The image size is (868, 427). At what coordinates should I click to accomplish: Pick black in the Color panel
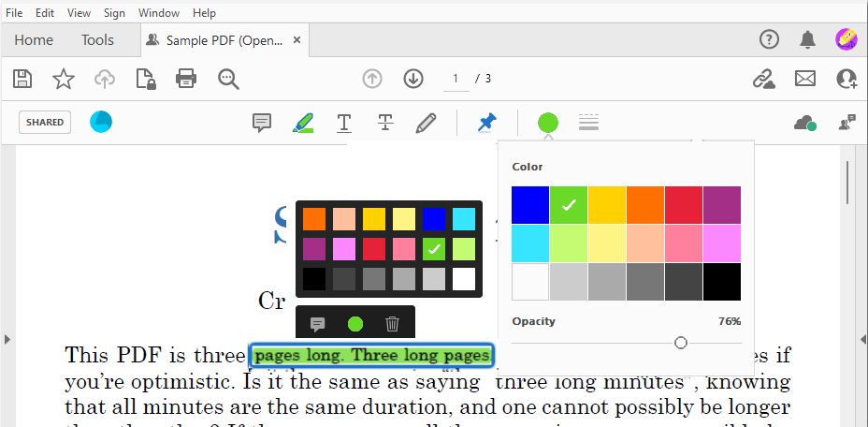tap(722, 282)
